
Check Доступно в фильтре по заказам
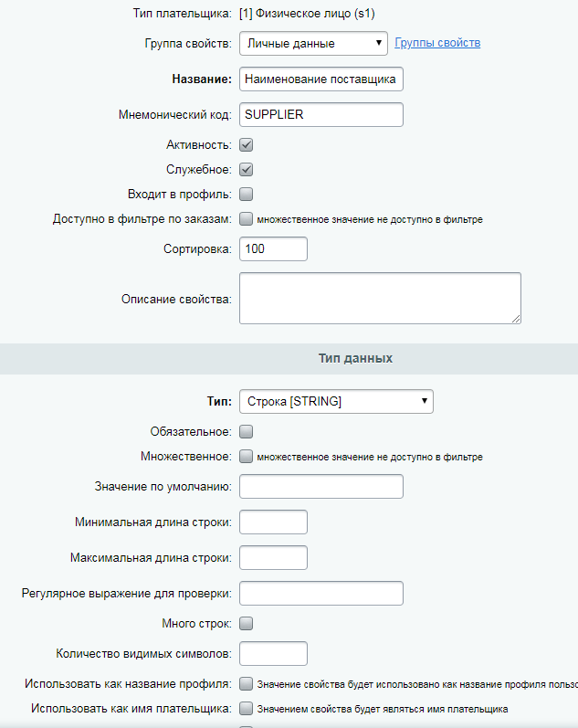point(246,218)
